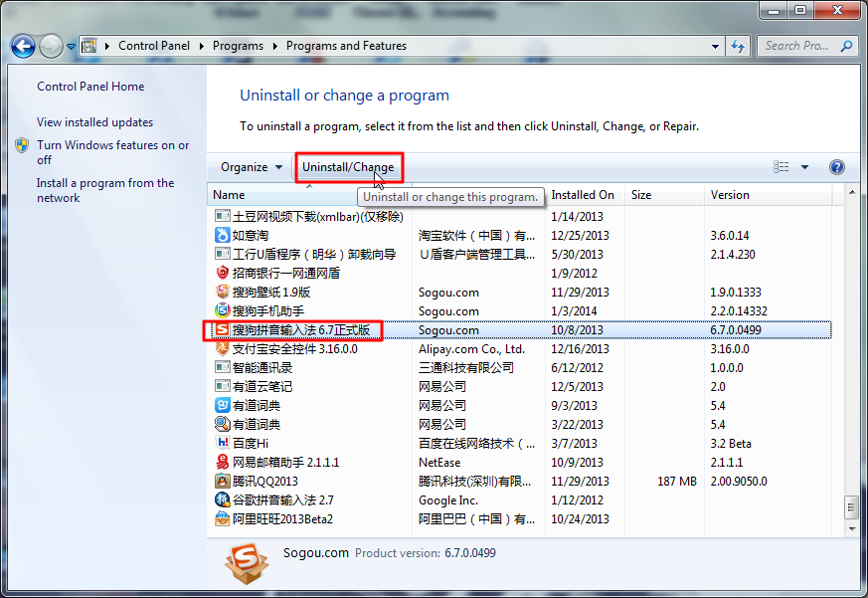Click list scrollbar up arrow
Image resolution: width=868 pixels, height=598 pixels.
pyautogui.click(x=852, y=192)
